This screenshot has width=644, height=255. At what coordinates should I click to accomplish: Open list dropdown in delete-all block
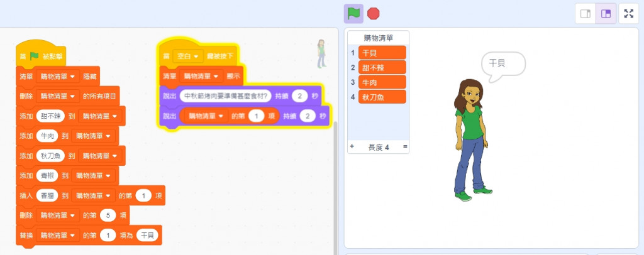(x=57, y=96)
